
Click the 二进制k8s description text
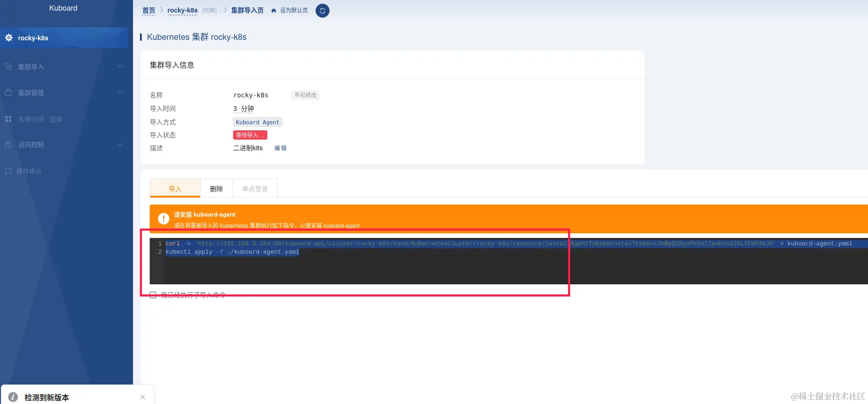[248, 148]
